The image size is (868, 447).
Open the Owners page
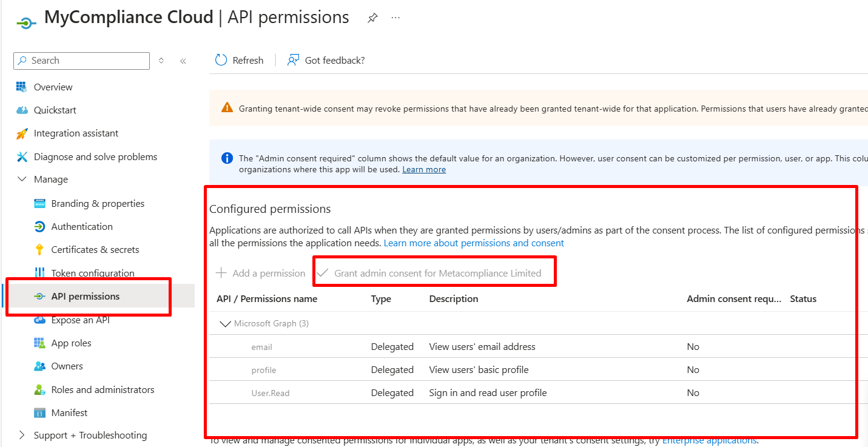coord(67,366)
